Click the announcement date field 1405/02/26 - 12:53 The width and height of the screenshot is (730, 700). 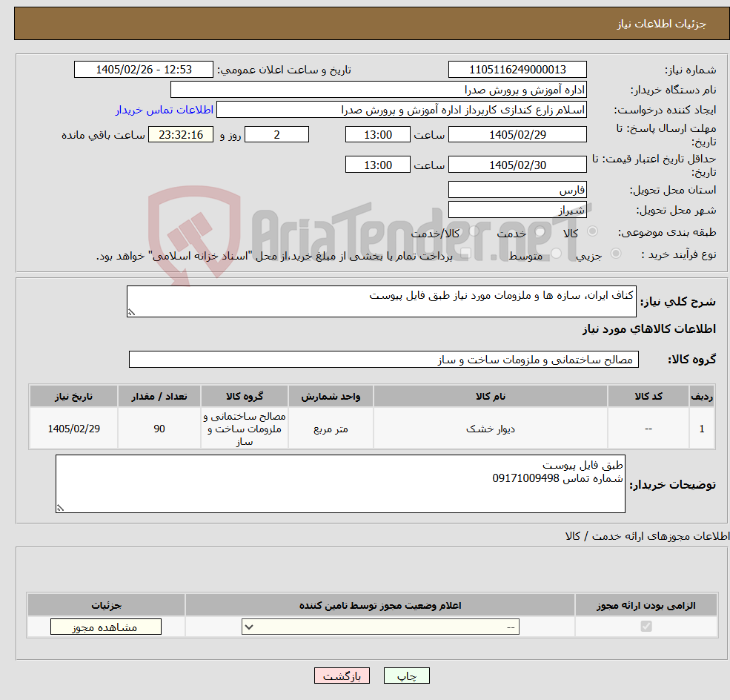pyautogui.click(x=143, y=70)
